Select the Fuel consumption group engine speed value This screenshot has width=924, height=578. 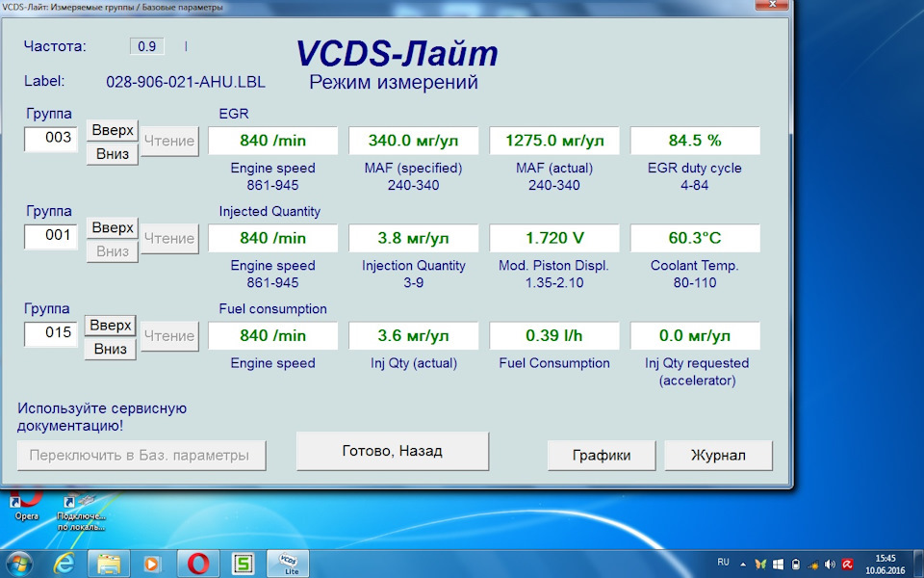(x=272, y=335)
